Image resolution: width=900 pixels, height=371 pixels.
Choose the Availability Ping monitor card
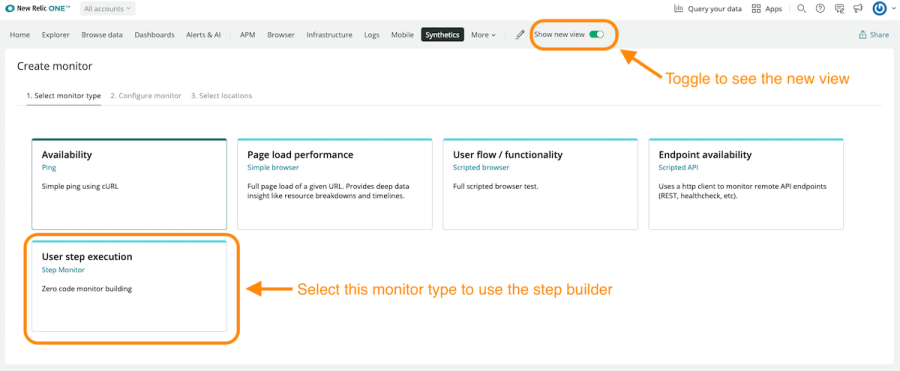click(x=129, y=184)
